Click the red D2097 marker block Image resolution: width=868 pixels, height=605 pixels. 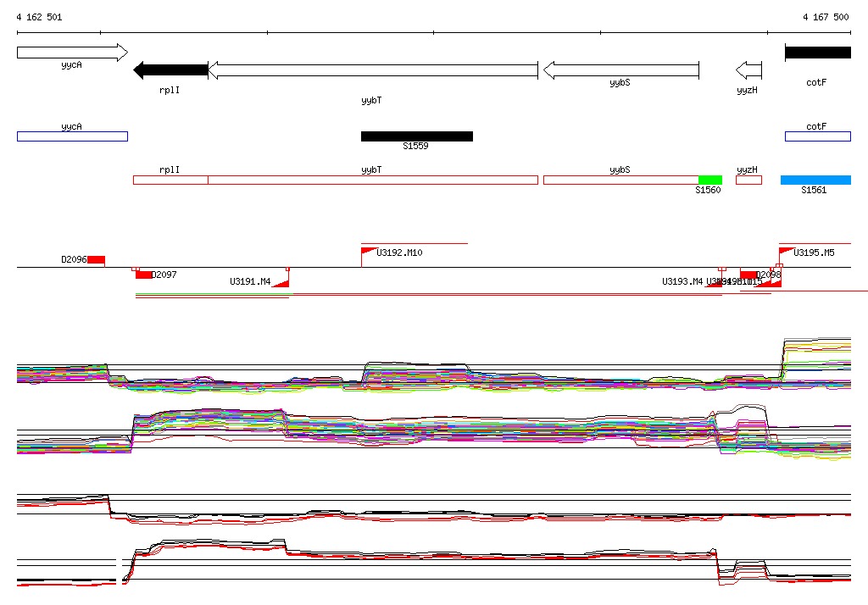144,275
